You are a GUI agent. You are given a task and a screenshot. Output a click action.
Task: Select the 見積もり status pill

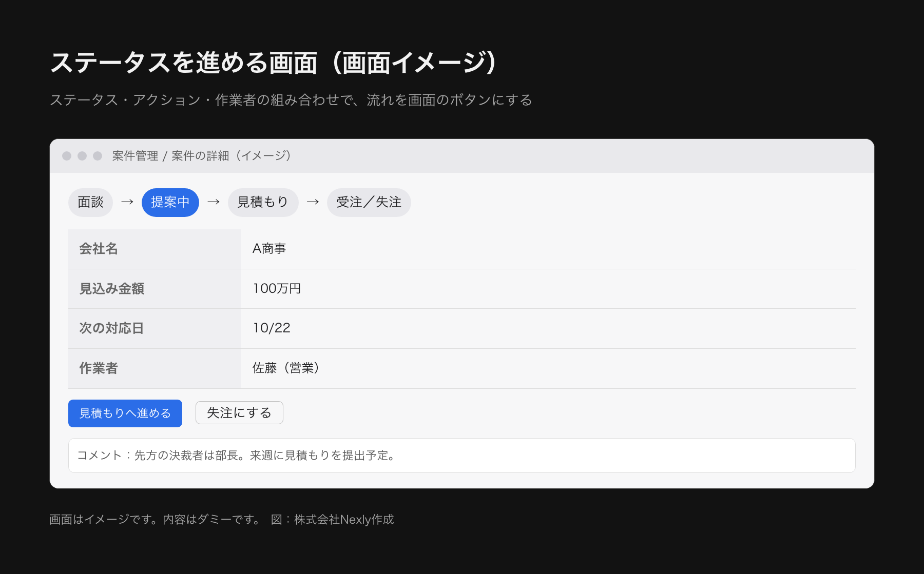coord(263,202)
